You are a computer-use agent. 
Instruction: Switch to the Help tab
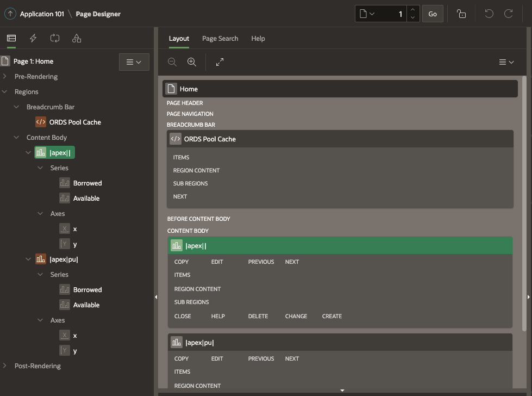(x=258, y=39)
